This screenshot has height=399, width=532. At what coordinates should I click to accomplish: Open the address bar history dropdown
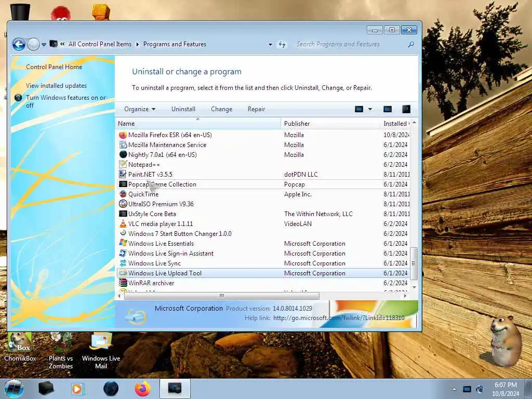(x=270, y=45)
